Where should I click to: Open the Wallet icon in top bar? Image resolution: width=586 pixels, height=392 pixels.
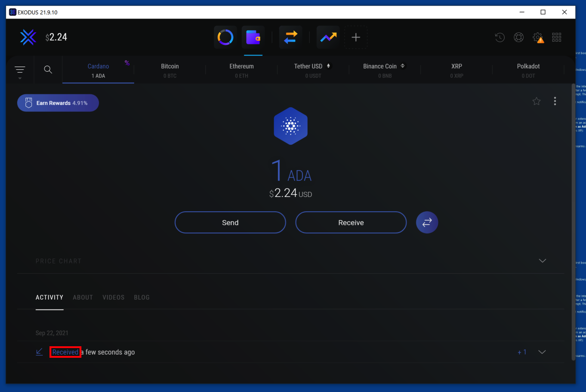pos(253,37)
